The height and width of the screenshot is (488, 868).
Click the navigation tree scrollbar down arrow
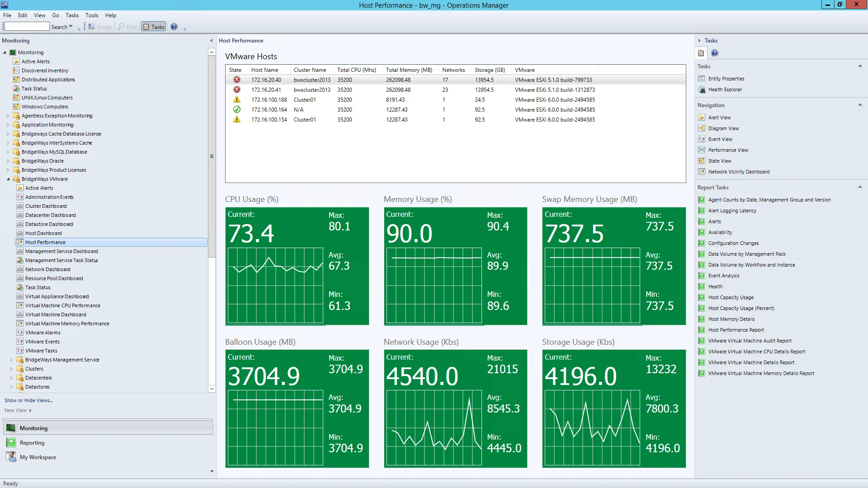[x=212, y=389]
